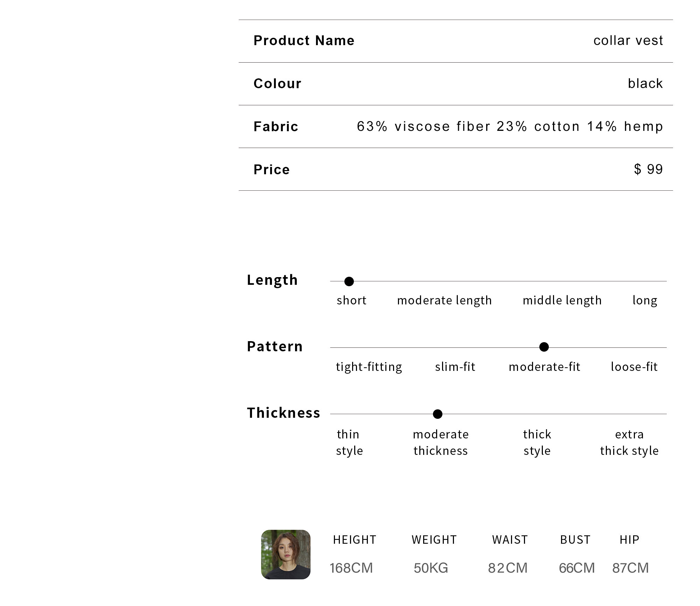Viewport: 700px width, 606px height.
Task: Select the 'extra thick style' label
Action: 629,443
